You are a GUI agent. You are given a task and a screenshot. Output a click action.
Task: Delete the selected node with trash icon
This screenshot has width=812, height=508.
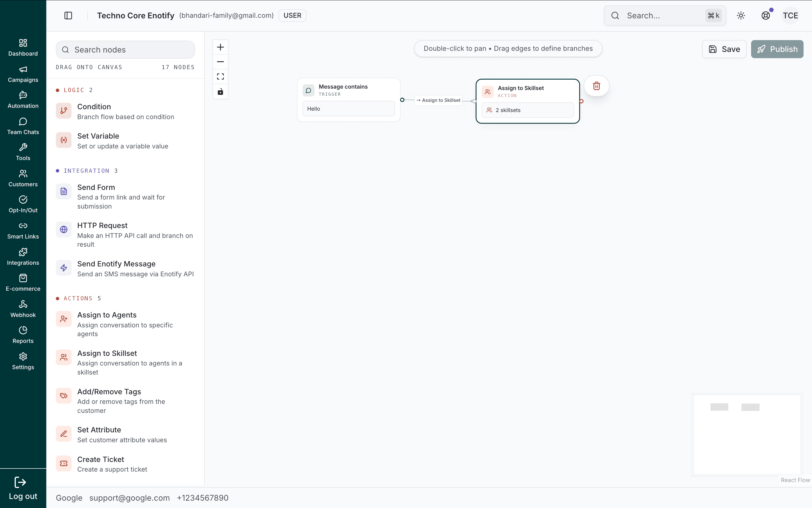click(597, 86)
